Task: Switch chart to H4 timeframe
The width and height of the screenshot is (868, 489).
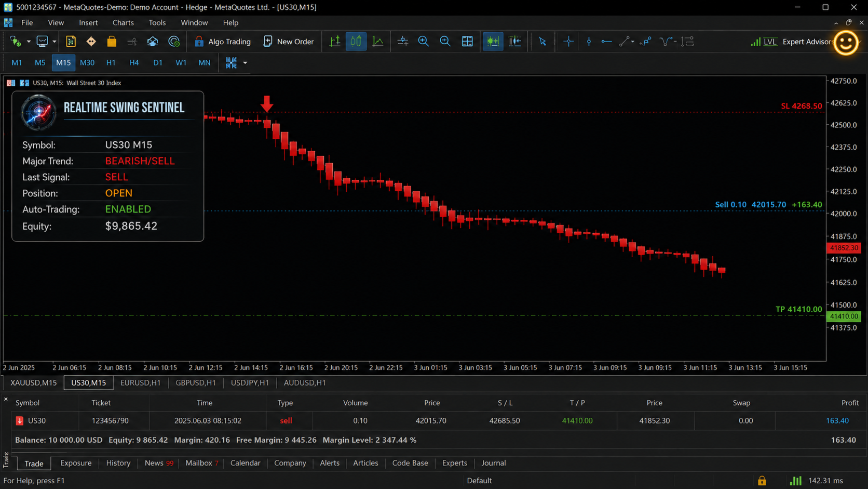Action: click(134, 62)
